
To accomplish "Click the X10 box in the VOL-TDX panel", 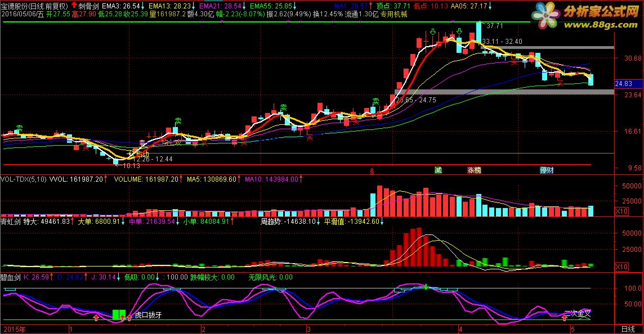I will 621,211.
